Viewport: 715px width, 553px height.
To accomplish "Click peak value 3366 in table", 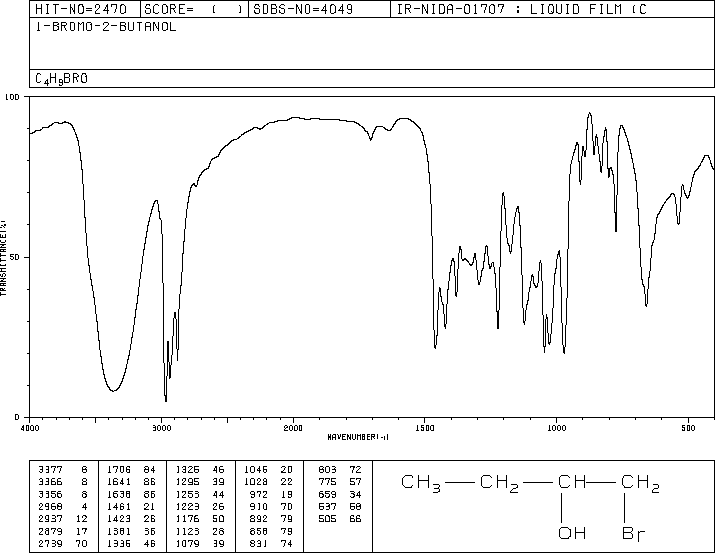I will tap(51, 482).
